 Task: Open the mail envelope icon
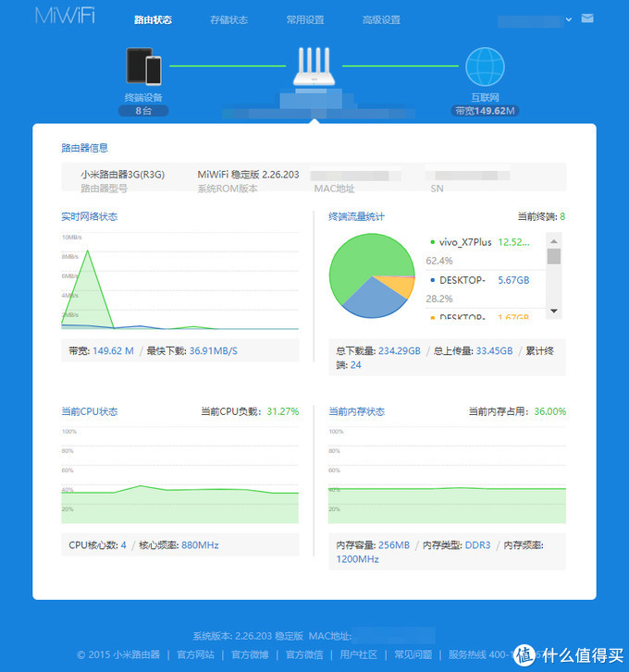(587, 18)
